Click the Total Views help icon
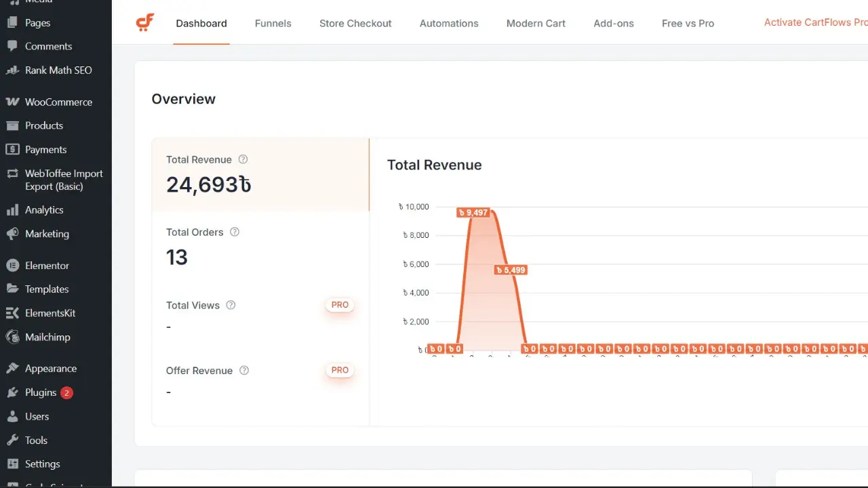 point(231,305)
